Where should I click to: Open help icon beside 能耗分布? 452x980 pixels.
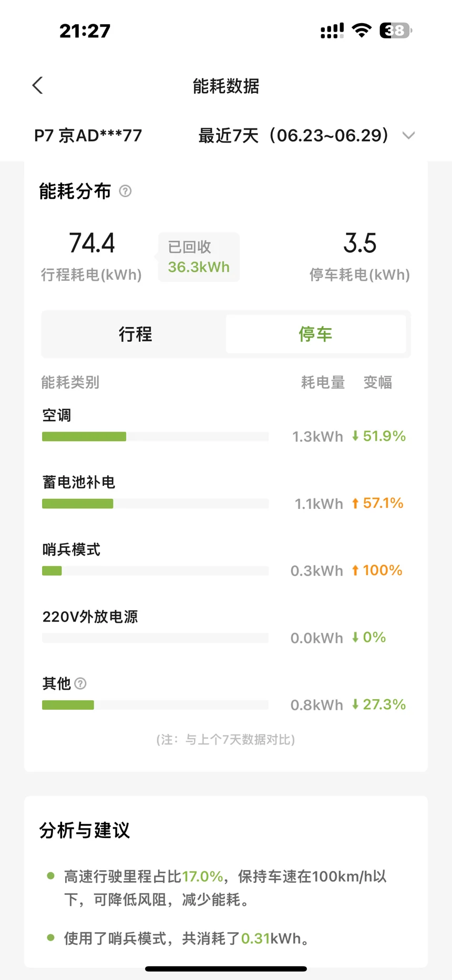point(125,191)
